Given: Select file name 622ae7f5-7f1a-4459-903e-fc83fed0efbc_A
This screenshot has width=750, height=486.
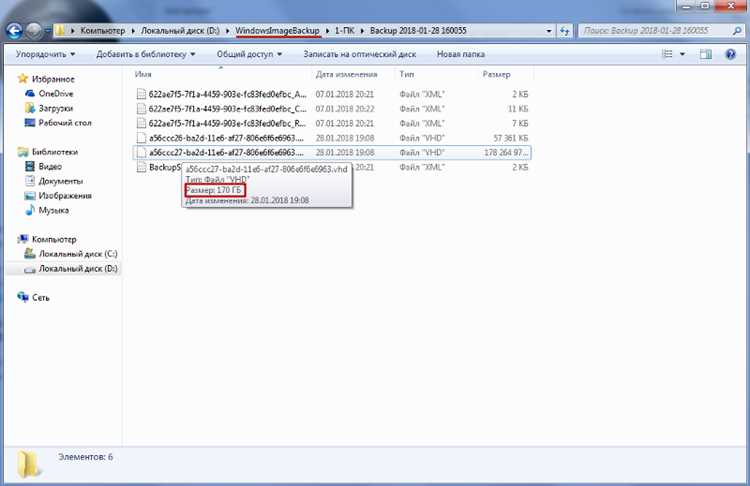Looking at the screenshot, I should coord(227,94).
